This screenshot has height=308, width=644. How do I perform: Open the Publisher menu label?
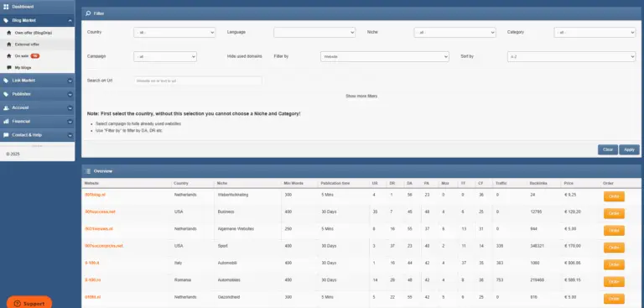coord(21,94)
